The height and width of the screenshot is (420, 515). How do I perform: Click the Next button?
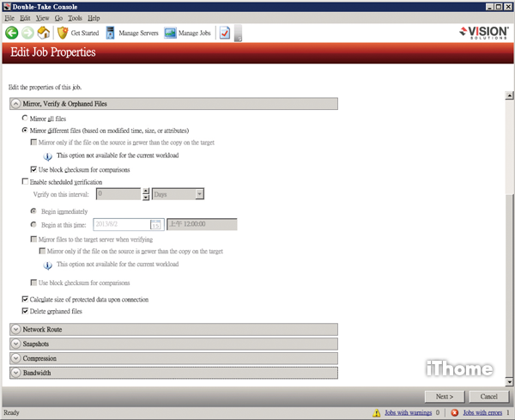445,396
